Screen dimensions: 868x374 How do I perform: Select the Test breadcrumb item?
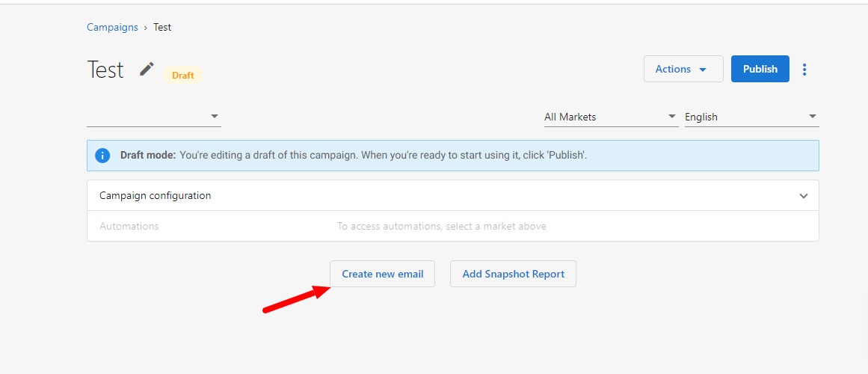click(x=162, y=27)
